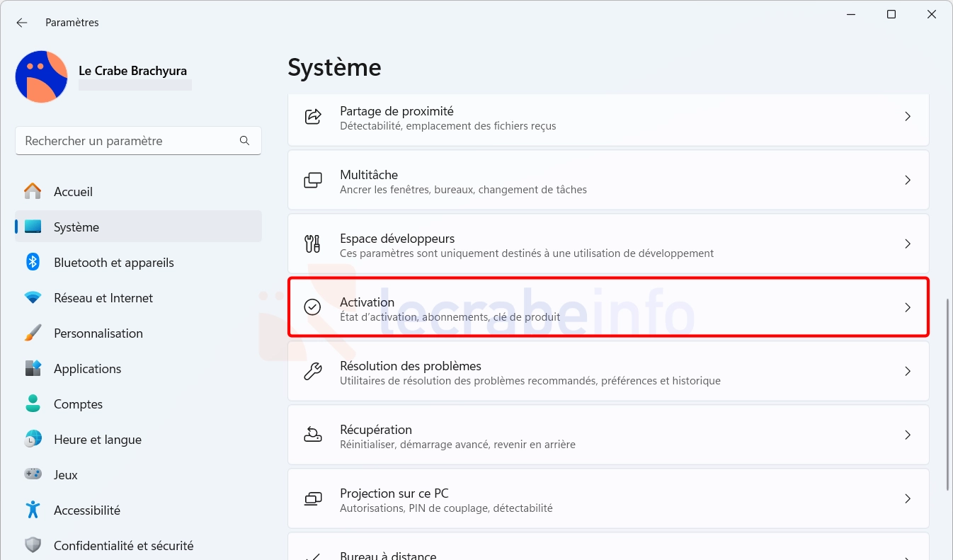The width and height of the screenshot is (953, 560).
Task: Click the Récupération icon
Action: point(312,435)
